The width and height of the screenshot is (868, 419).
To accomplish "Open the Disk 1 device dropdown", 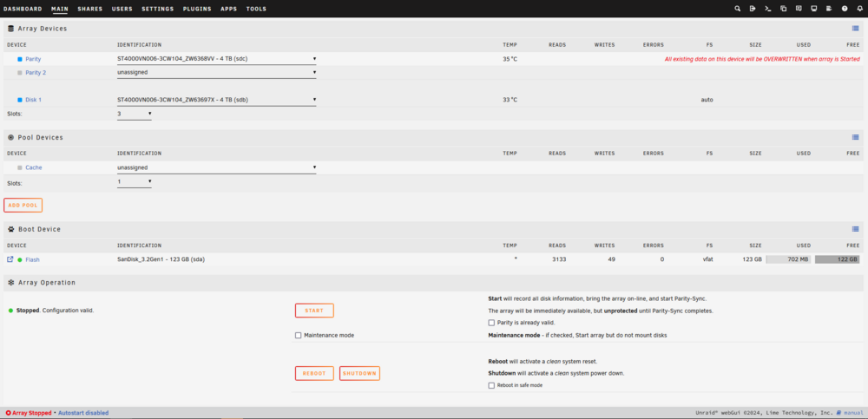I will pos(216,100).
